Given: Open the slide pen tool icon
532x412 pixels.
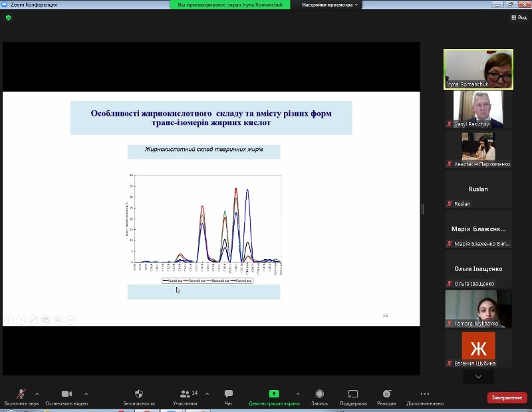Looking at the screenshot, I should pyautogui.click(x=34, y=320).
